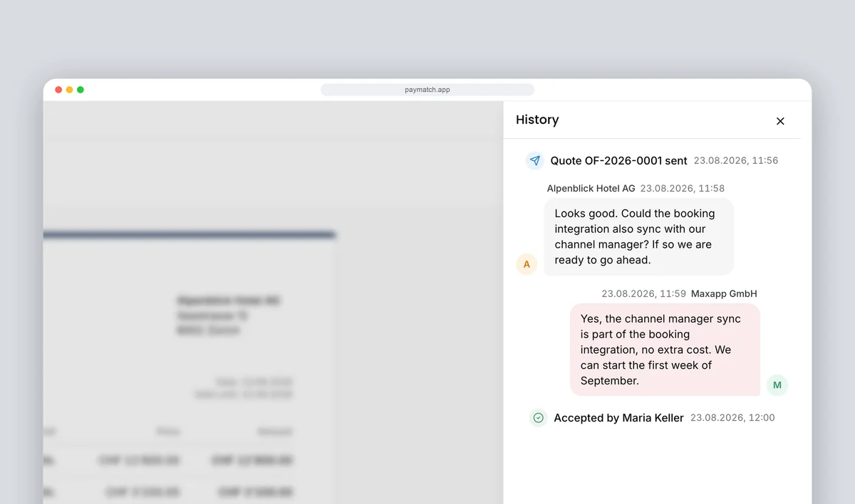
Task: Click the 'History' panel title
Action: (x=537, y=120)
